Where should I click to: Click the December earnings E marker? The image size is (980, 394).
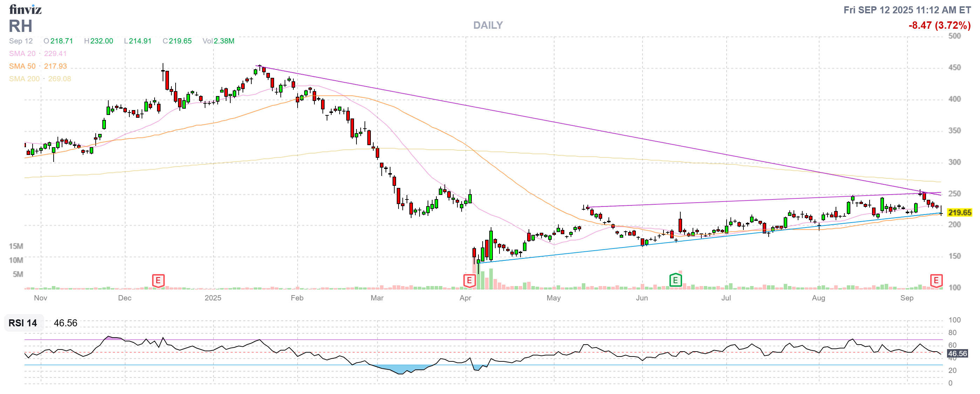(x=158, y=281)
